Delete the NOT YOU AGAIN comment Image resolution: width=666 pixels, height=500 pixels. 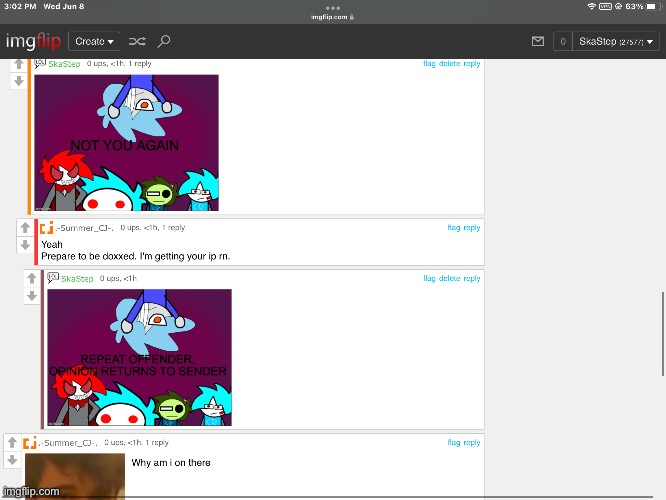point(449,63)
